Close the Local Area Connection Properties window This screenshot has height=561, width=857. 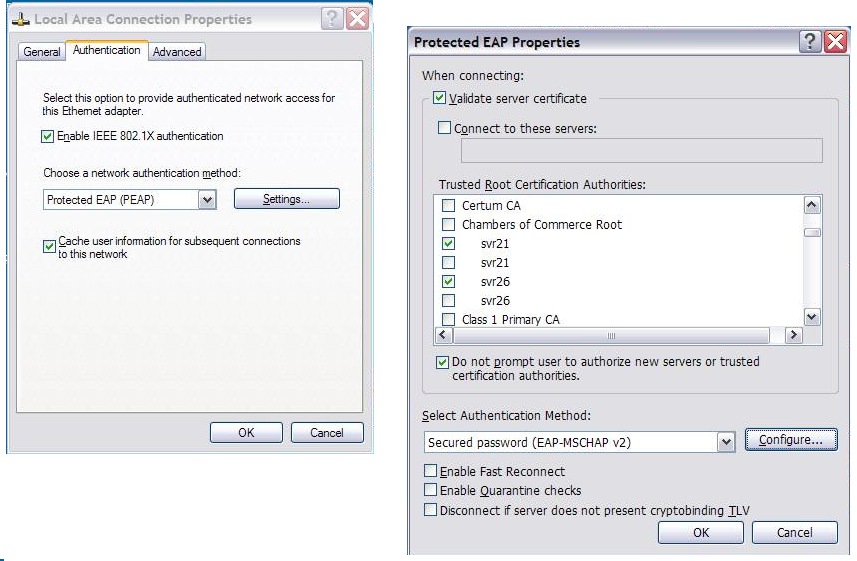[x=357, y=19]
